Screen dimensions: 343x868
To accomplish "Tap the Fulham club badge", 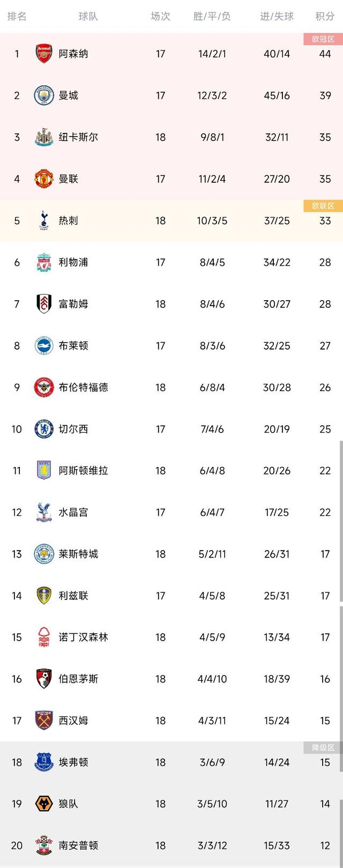I will coord(43,304).
